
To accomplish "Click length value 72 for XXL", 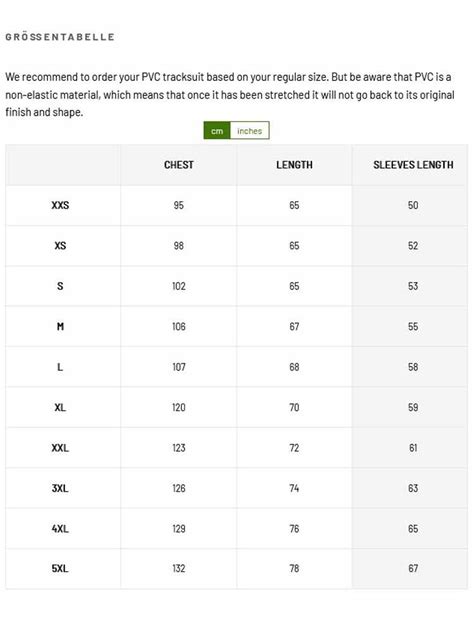I will coord(294,448).
